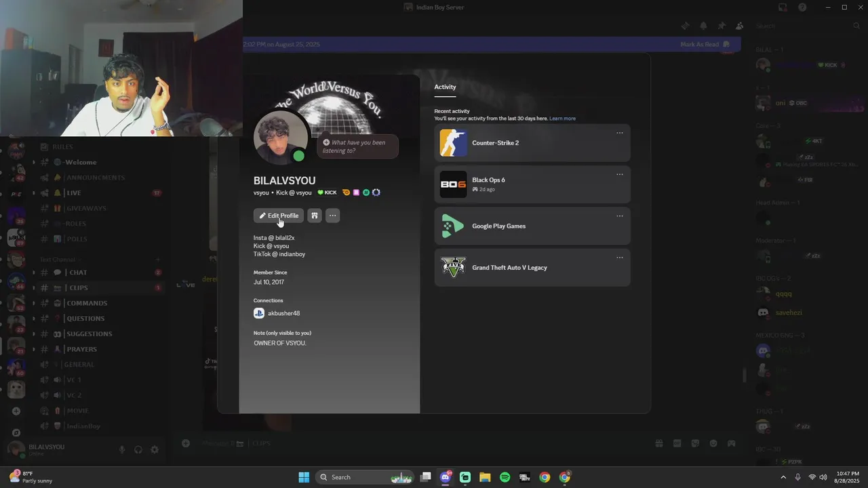Click the Black Ops 6 game icon
The width and height of the screenshot is (868, 488).
[453, 184]
